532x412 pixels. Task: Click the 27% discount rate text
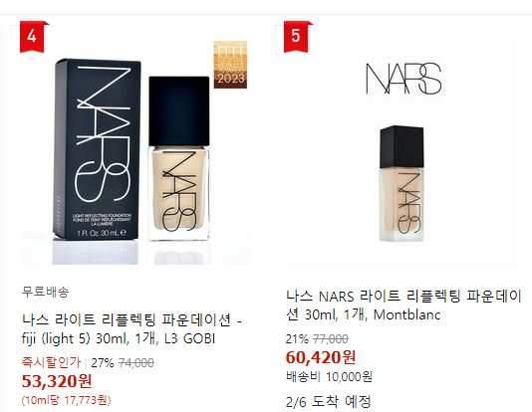coord(103,363)
